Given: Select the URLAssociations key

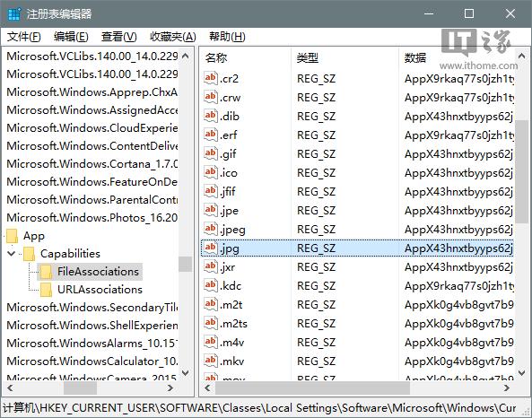Looking at the screenshot, I should coord(100,290).
